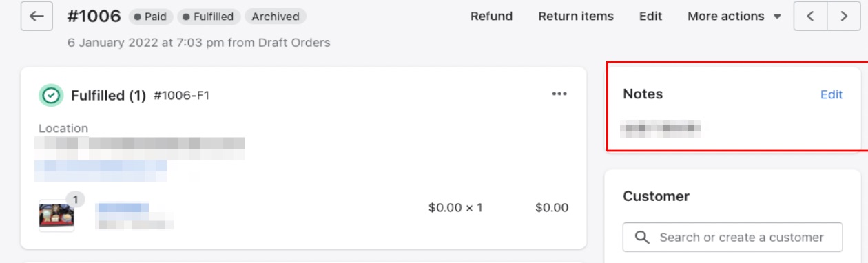Viewport: 868px width, 263px height.
Task: Click the quantity badge on product image
Action: click(75, 200)
